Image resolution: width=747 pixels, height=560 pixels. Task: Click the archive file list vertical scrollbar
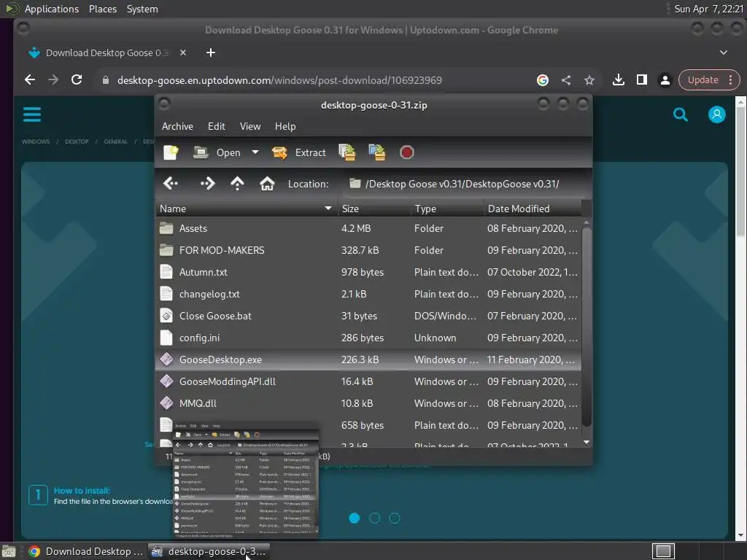click(x=587, y=326)
